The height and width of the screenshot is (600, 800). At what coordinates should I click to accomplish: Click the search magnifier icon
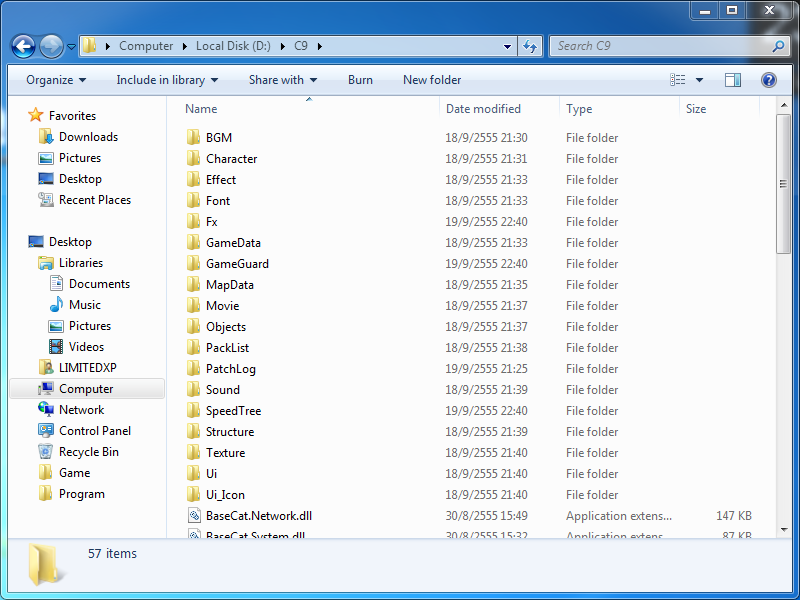coord(778,46)
